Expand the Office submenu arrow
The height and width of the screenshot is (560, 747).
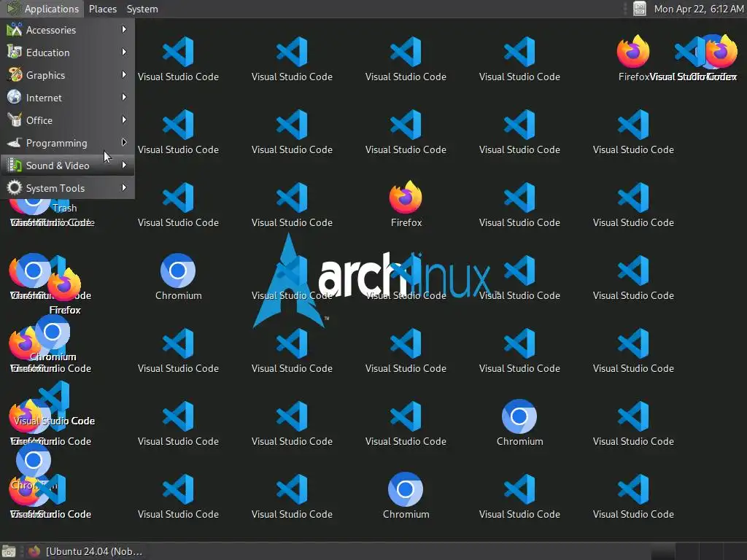point(124,120)
